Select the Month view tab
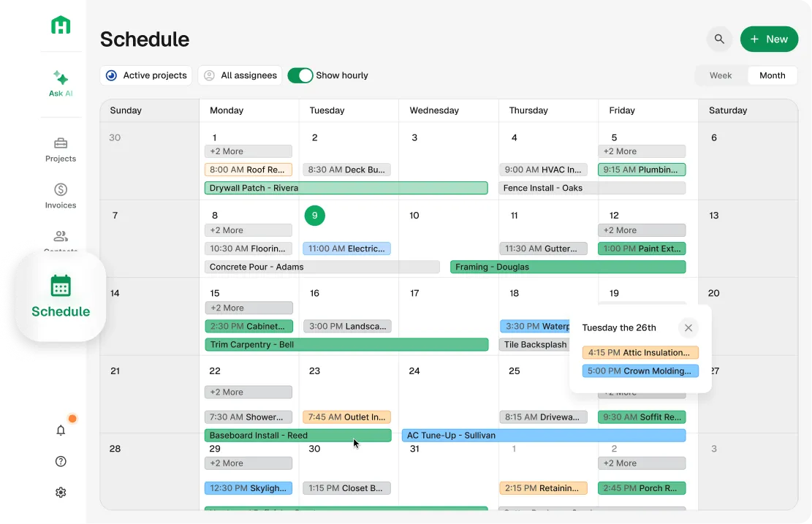 pyautogui.click(x=772, y=75)
